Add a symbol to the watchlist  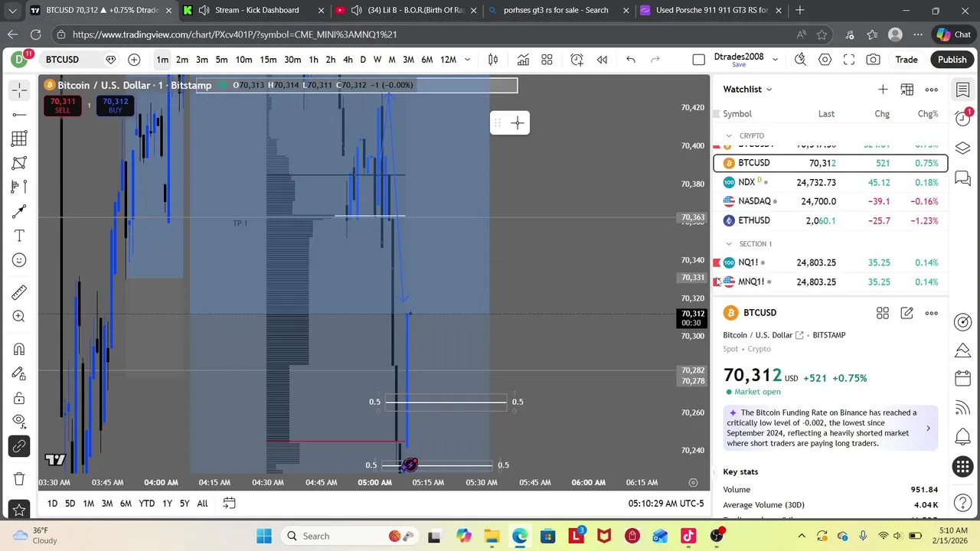pyautogui.click(x=883, y=90)
